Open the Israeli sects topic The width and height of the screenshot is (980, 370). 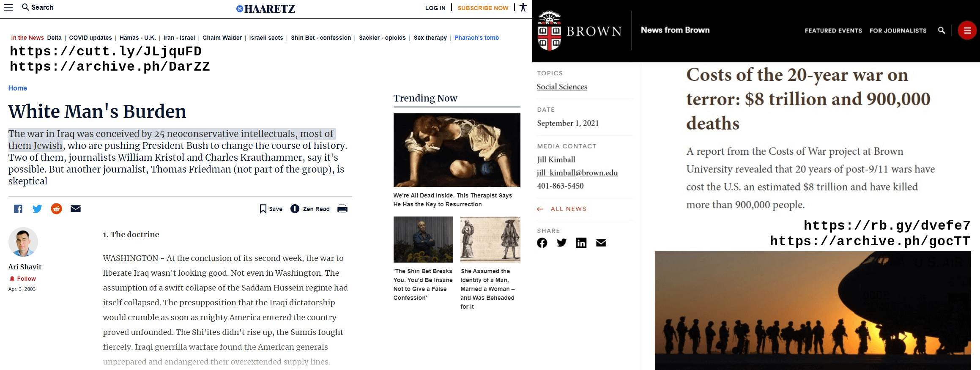(266, 38)
